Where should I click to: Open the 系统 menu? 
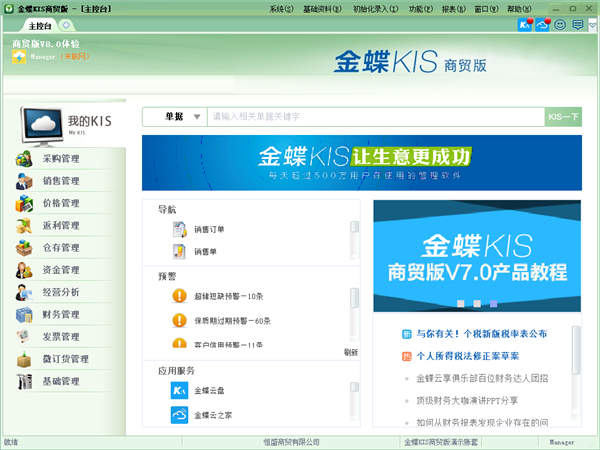pyautogui.click(x=282, y=8)
